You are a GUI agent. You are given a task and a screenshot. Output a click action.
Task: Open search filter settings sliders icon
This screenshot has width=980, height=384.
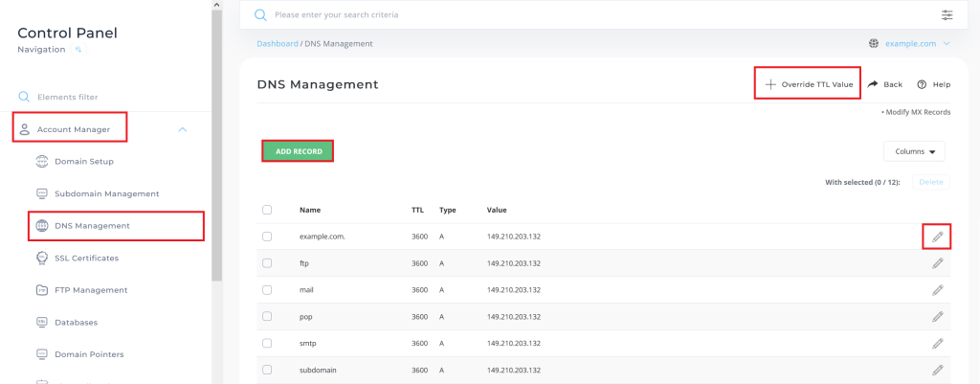[x=947, y=15]
